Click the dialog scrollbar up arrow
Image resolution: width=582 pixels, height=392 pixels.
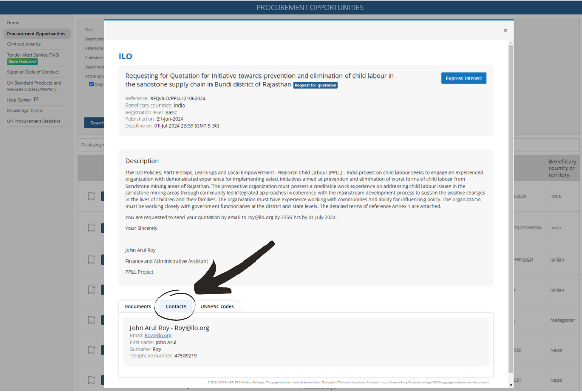click(x=511, y=43)
